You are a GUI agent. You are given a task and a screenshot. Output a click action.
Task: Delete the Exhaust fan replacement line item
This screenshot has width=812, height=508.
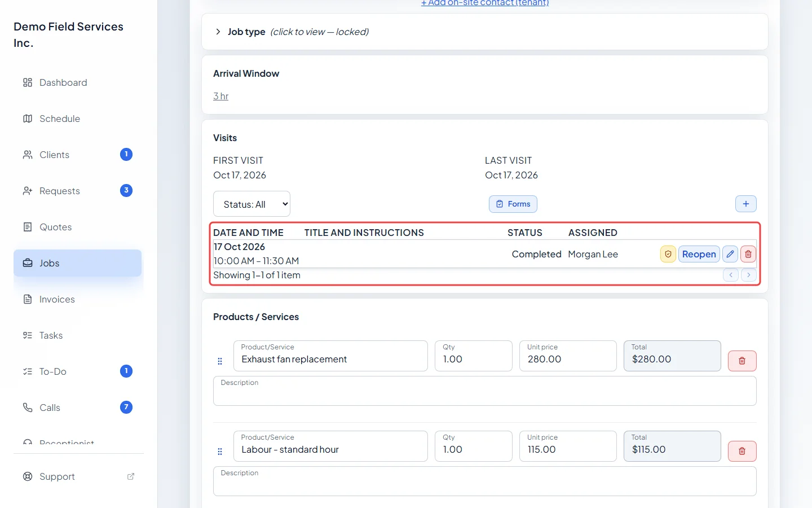click(742, 361)
